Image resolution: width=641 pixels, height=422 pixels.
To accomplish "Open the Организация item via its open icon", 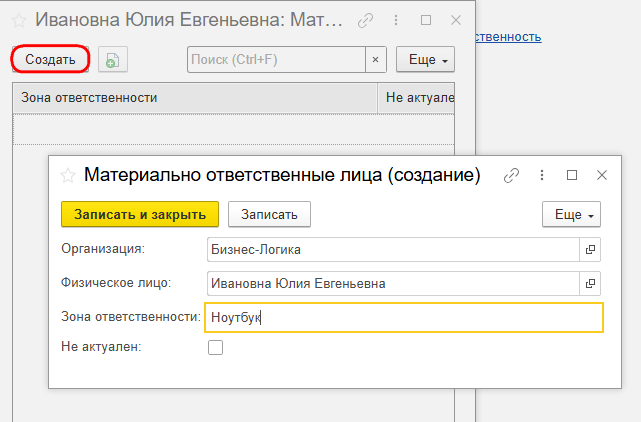I will point(590,249).
